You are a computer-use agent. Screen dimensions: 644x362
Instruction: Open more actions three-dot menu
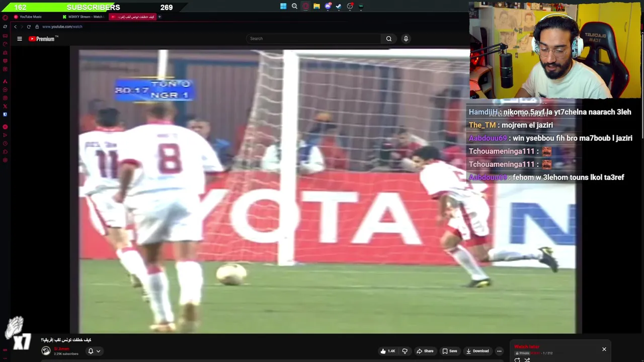pyautogui.click(x=499, y=351)
